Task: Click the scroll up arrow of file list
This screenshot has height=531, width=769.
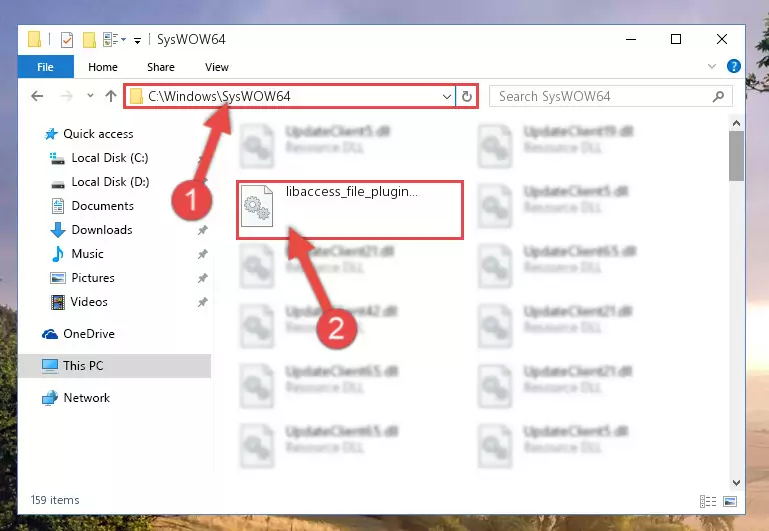Action: [736, 123]
